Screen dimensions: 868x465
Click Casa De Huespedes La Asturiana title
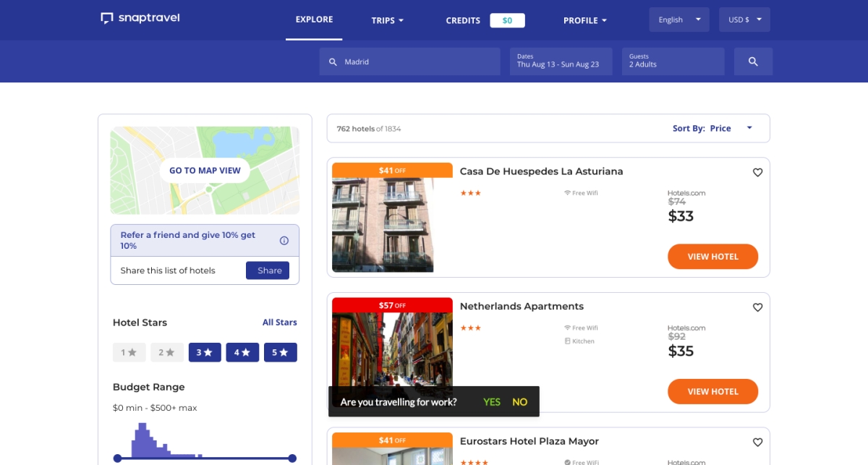click(541, 171)
